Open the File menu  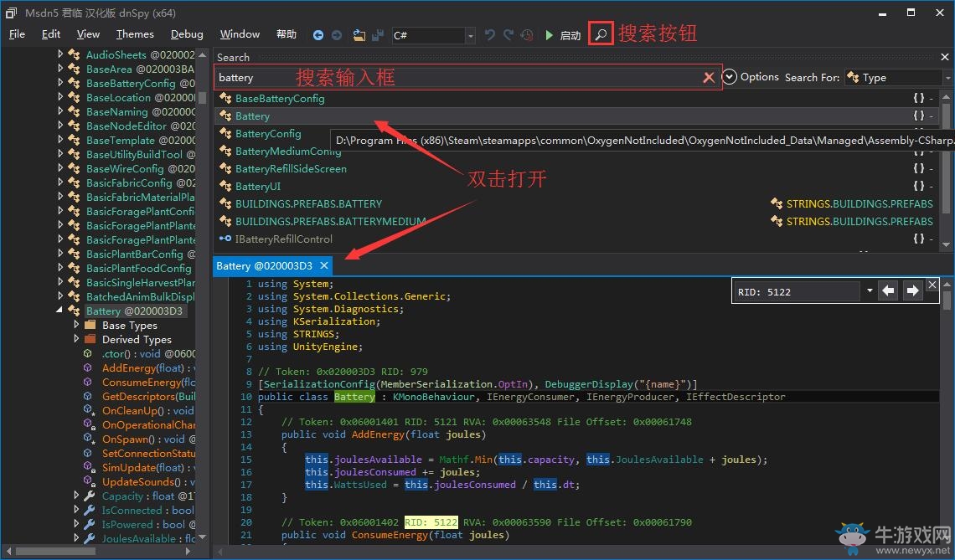[x=17, y=34]
